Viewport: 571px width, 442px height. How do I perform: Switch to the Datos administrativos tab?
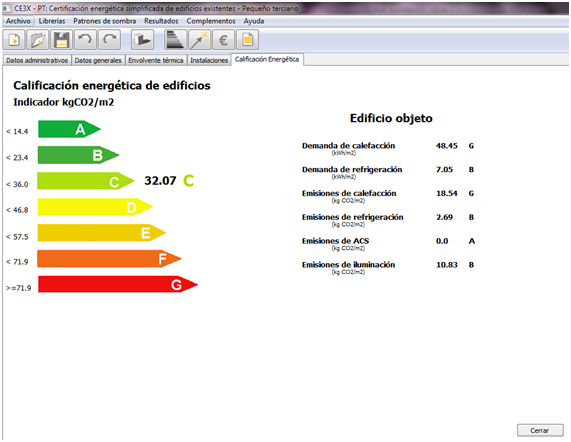click(x=37, y=60)
